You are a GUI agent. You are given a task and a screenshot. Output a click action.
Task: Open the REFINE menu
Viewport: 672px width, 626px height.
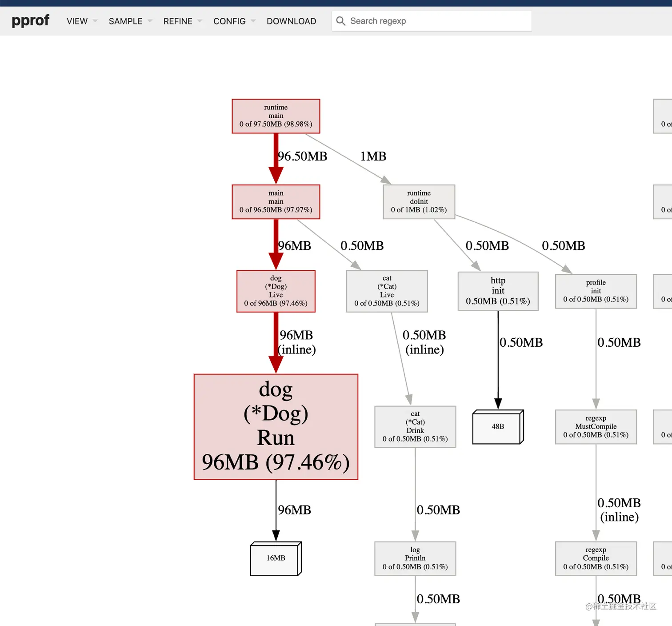pyautogui.click(x=182, y=21)
